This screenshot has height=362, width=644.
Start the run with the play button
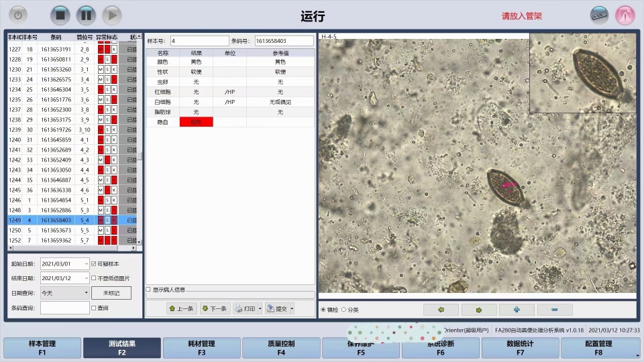(112, 15)
